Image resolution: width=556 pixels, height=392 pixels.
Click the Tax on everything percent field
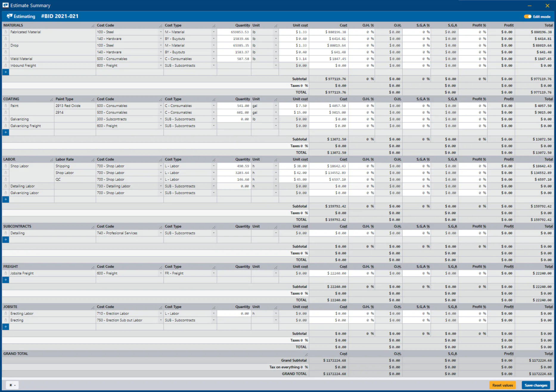pyautogui.click(x=304, y=367)
